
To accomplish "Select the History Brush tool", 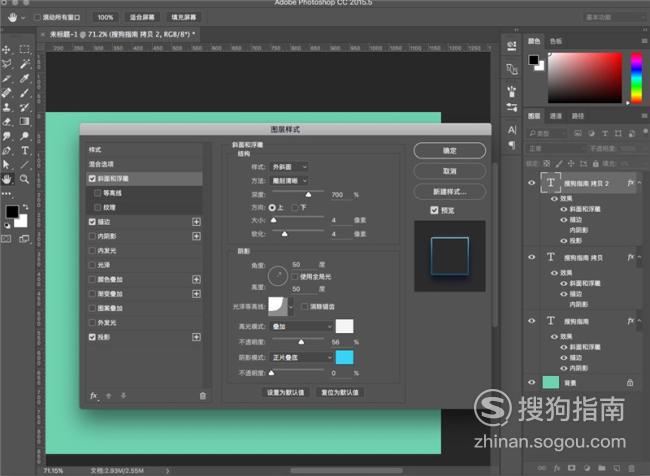I will (x=24, y=107).
